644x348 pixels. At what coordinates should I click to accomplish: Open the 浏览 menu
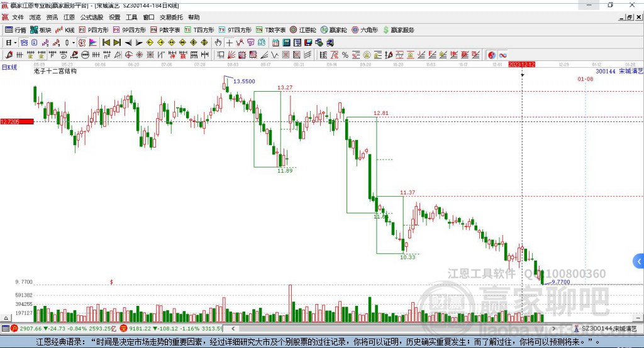click(x=35, y=17)
